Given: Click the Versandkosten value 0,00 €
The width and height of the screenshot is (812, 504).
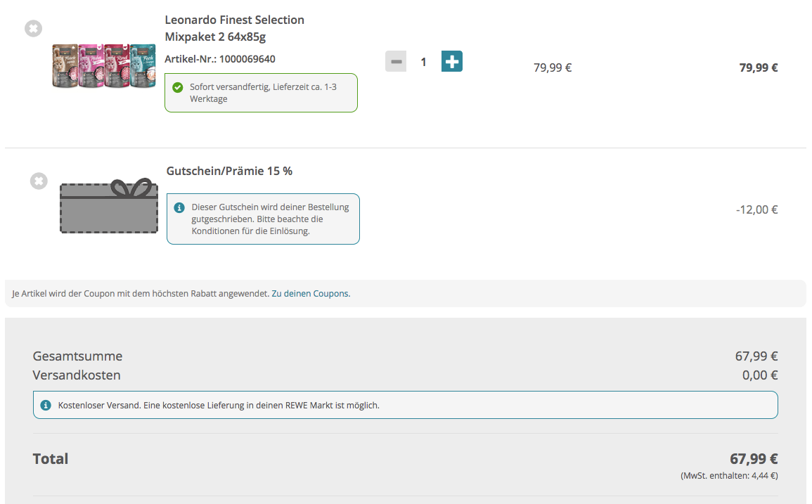Looking at the screenshot, I should [760, 375].
